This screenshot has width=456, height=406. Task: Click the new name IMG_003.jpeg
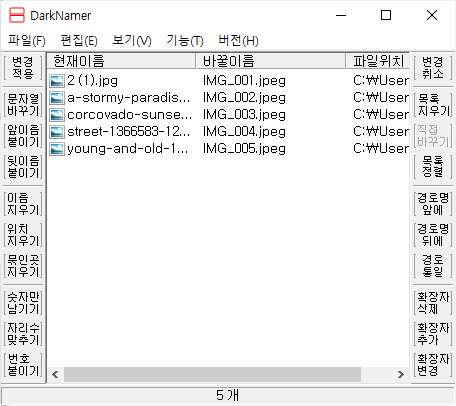point(244,115)
